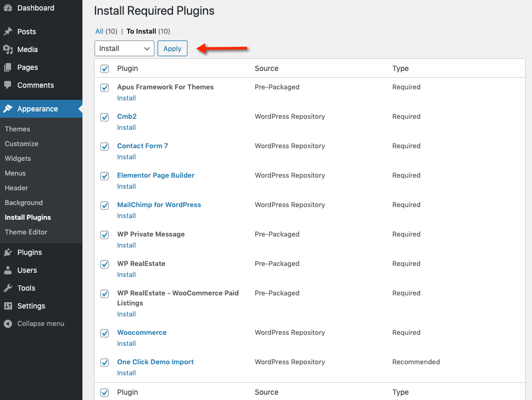Switch to the All (10) filter

pyautogui.click(x=100, y=32)
